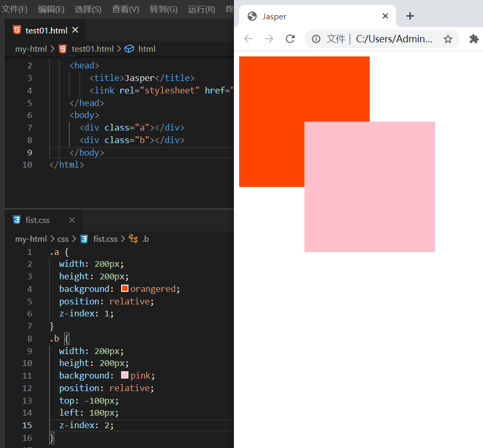
Task: Click the html symbol in the breadcrumb
Action: click(x=147, y=49)
